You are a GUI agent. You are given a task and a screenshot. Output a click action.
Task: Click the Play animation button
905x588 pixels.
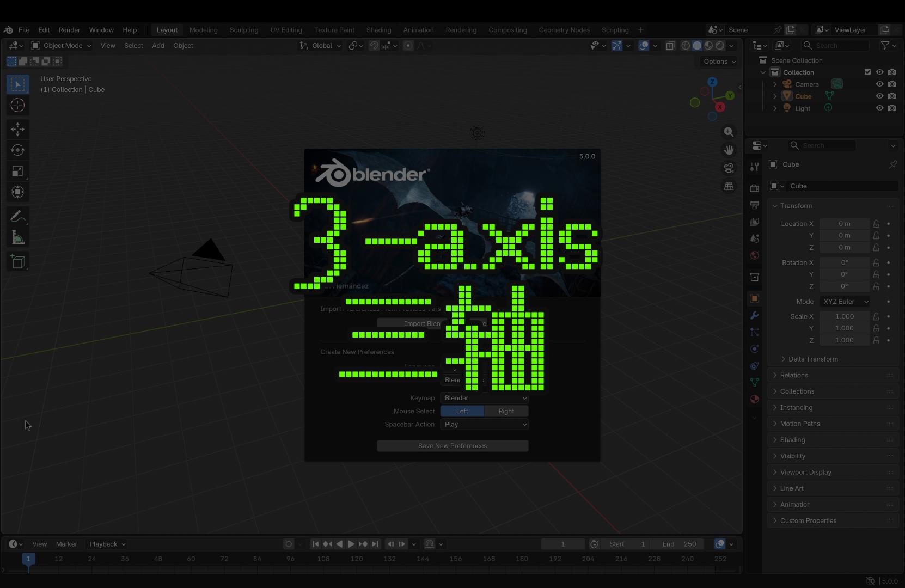click(351, 544)
